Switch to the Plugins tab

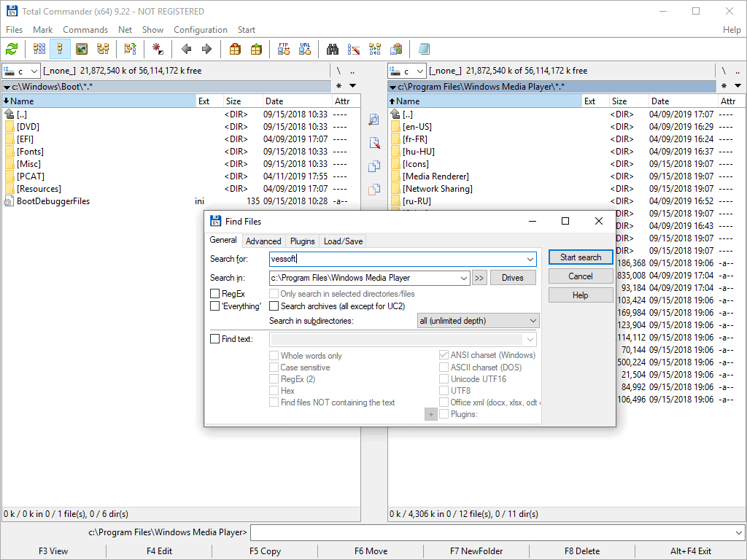click(303, 241)
